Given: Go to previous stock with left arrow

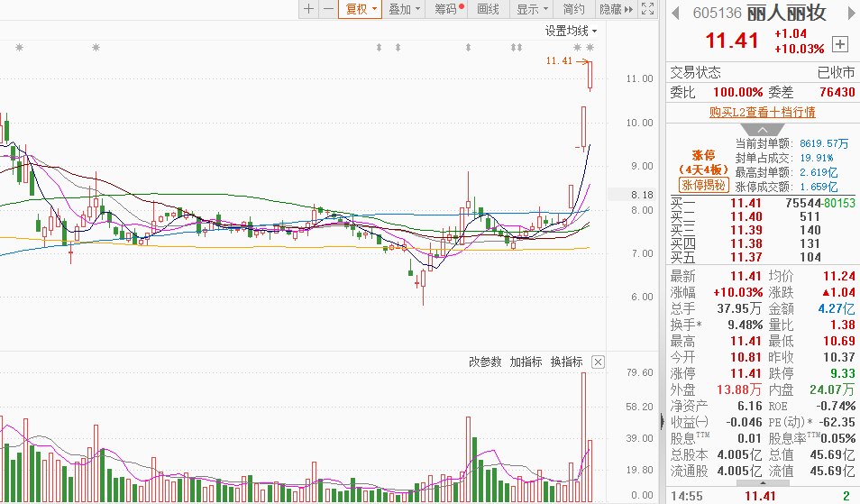Looking at the screenshot, I should tap(676, 13).
